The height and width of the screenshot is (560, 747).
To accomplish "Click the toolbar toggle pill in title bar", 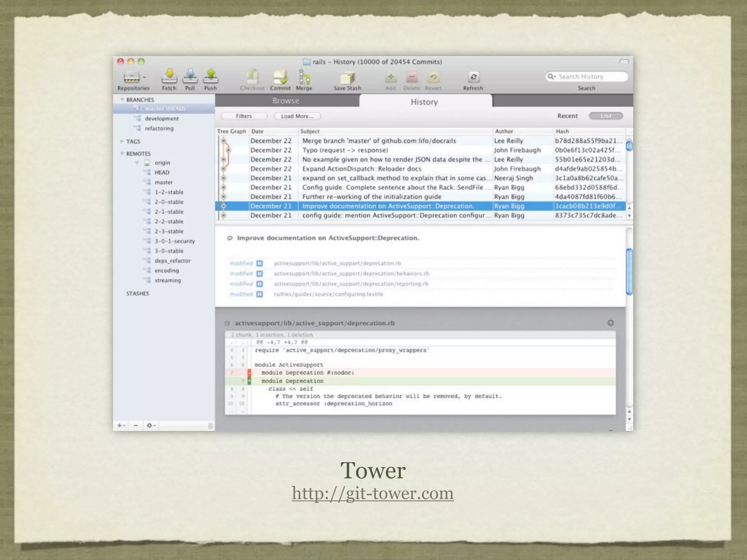I will click(x=624, y=62).
